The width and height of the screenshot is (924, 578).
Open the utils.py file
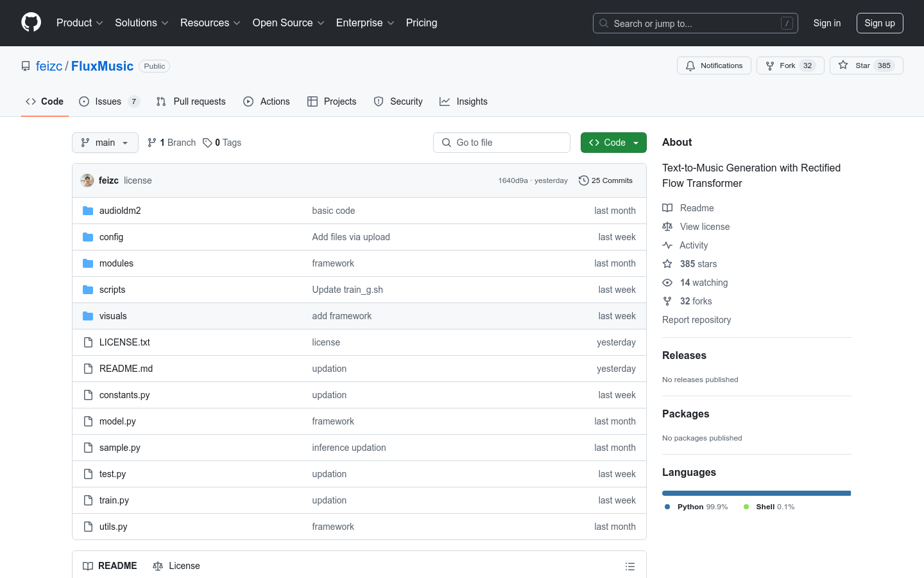tap(114, 527)
